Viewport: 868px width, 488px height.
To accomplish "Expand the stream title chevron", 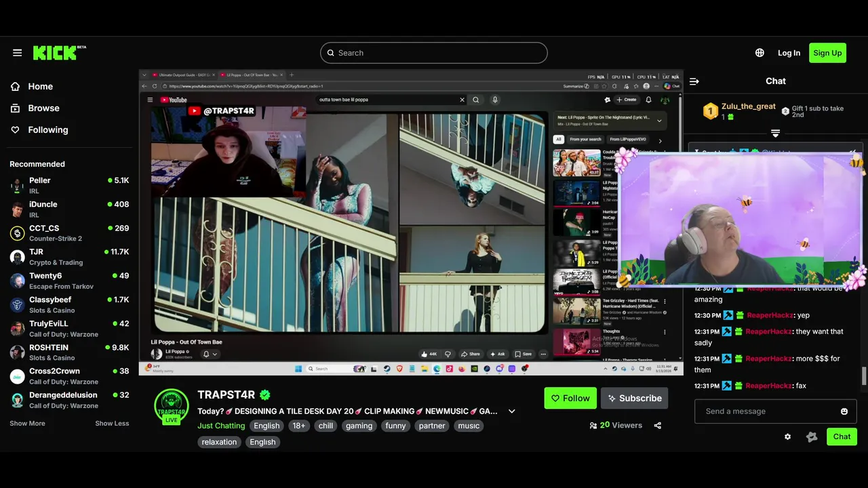I will [x=512, y=411].
